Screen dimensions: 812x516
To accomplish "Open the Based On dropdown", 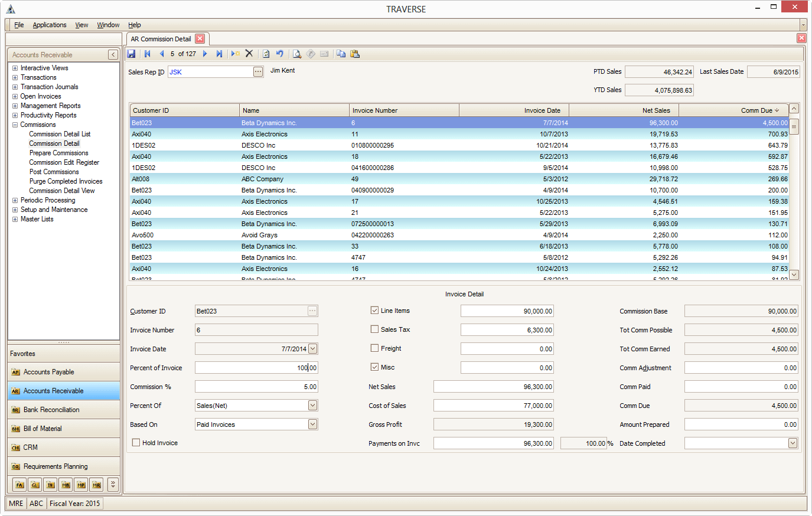I will 312,424.
